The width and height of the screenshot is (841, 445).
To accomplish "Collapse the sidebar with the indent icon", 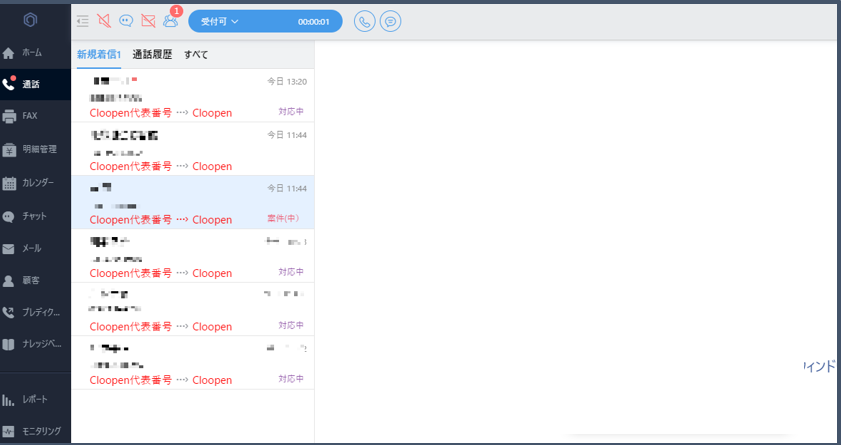I will (x=82, y=21).
